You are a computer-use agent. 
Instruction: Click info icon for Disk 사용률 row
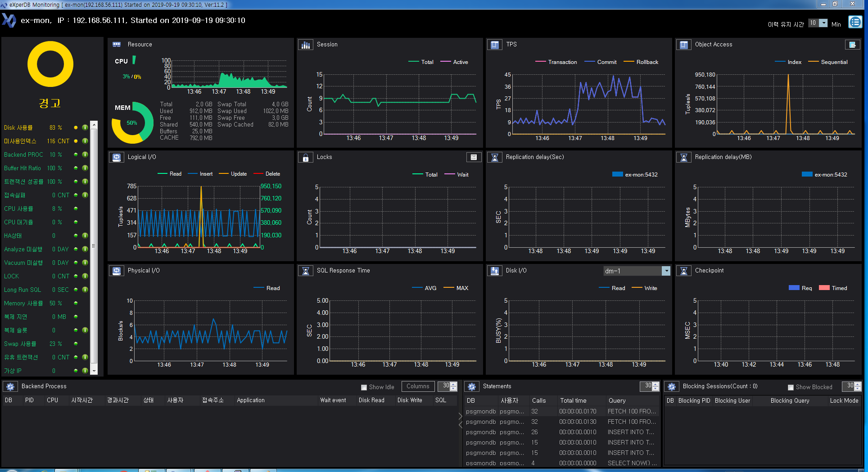[x=85, y=127]
